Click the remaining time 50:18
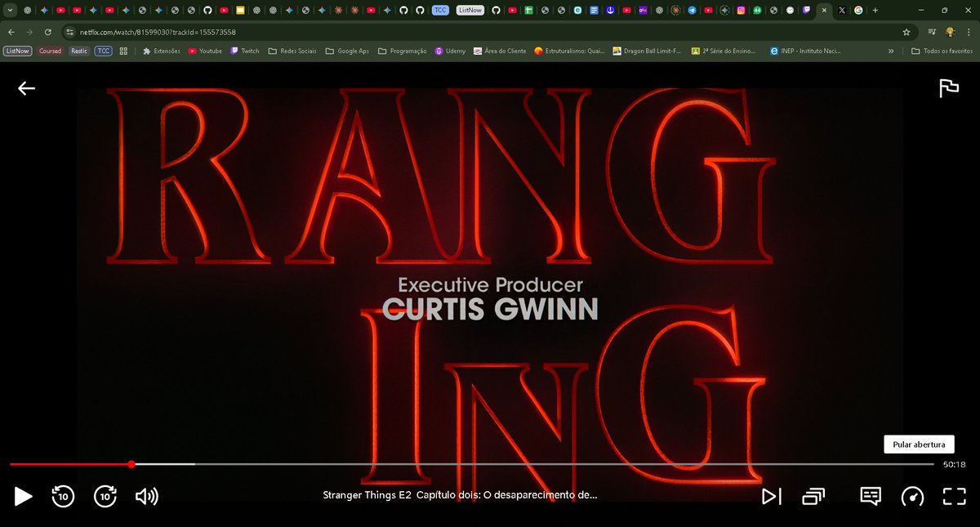Screen dimensions: 980x527 point(954,464)
